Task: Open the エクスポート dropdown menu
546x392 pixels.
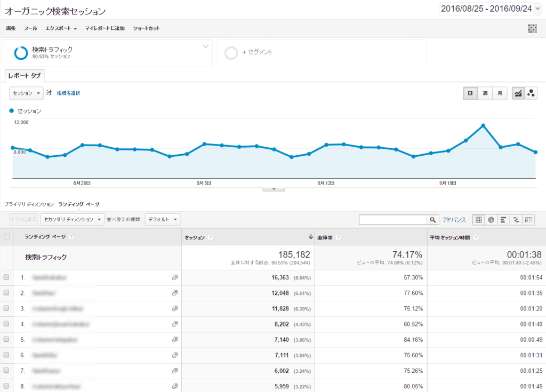Action: [61, 28]
